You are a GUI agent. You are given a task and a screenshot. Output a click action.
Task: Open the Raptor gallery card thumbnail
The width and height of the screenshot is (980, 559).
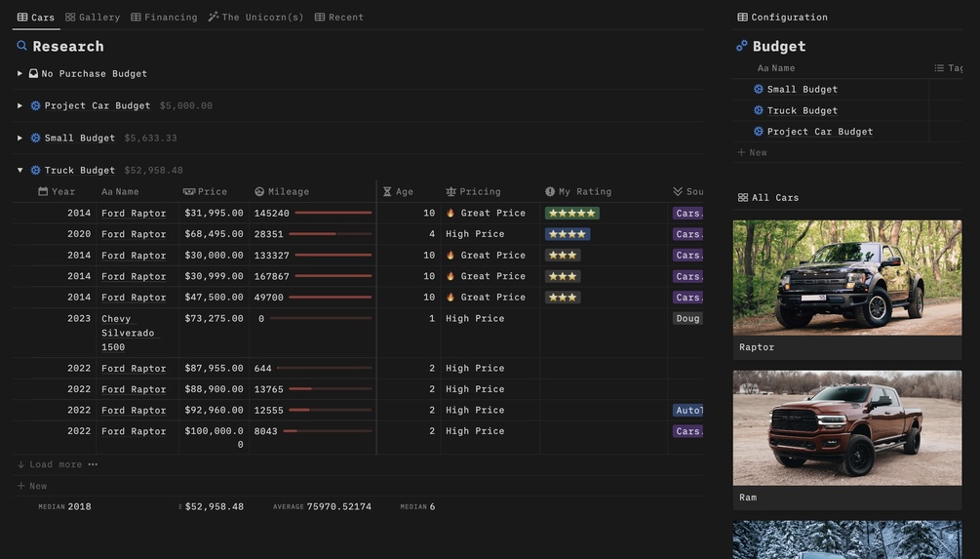click(x=847, y=278)
